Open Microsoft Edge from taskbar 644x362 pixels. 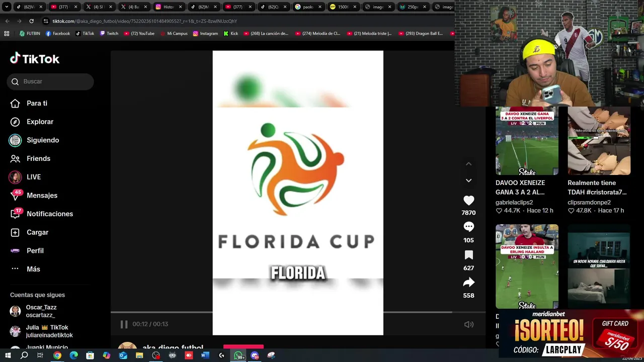pos(74,355)
